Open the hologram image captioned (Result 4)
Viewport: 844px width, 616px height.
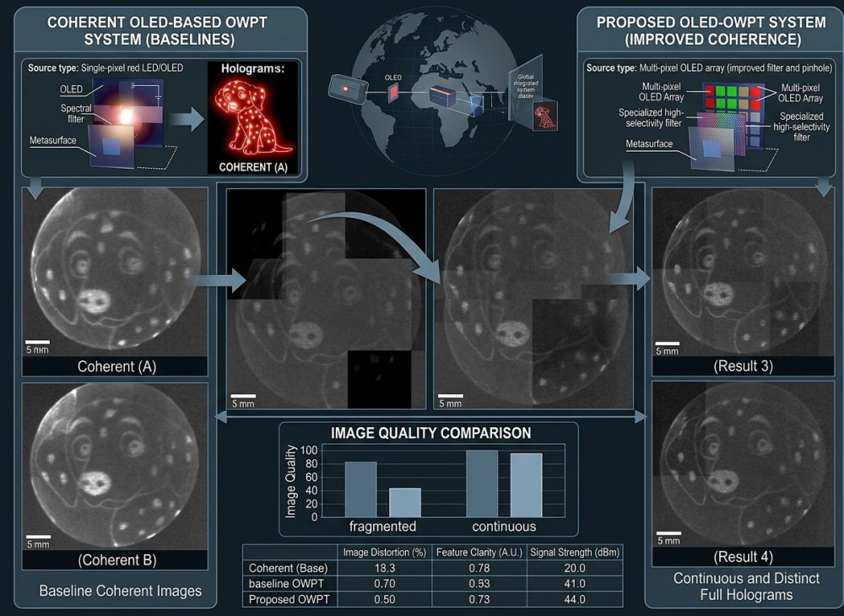(x=743, y=465)
